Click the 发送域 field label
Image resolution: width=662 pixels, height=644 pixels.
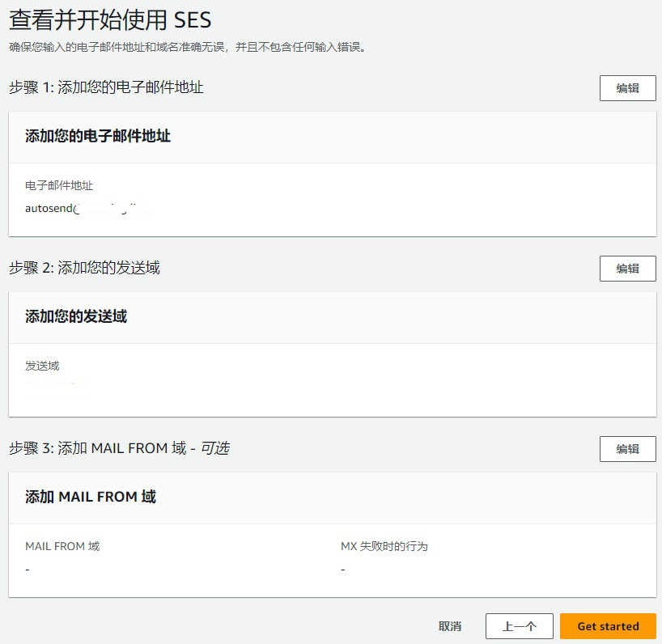pyautogui.click(x=42, y=366)
